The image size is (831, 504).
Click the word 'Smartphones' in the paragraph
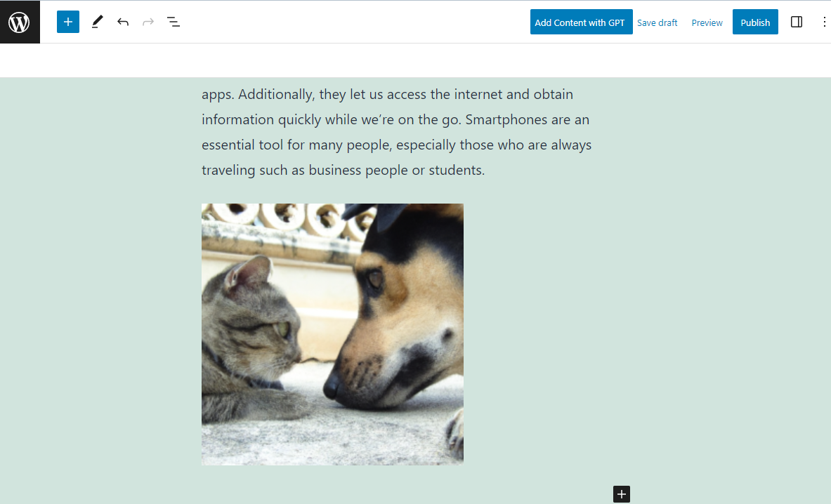coord(506,119)
